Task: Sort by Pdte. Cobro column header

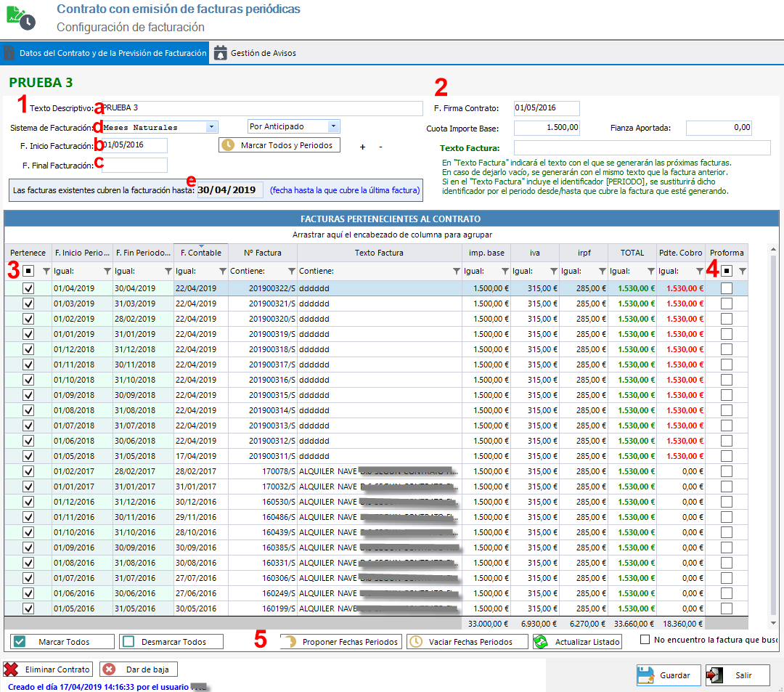Action: [680, 253]
